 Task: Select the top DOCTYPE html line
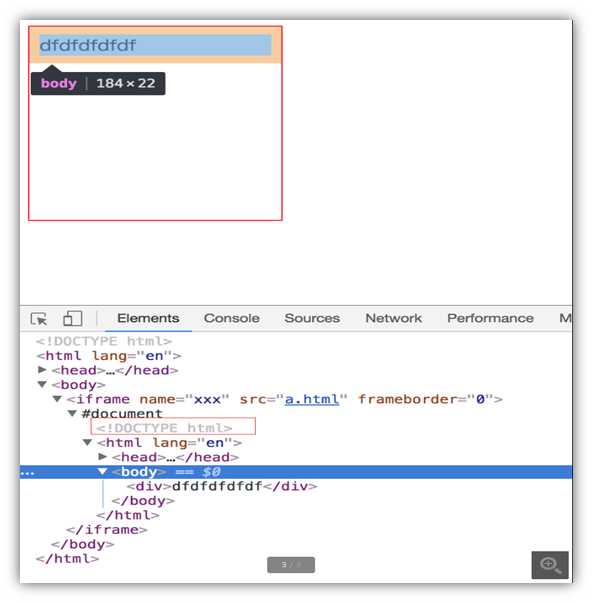[x=104, y=341]
